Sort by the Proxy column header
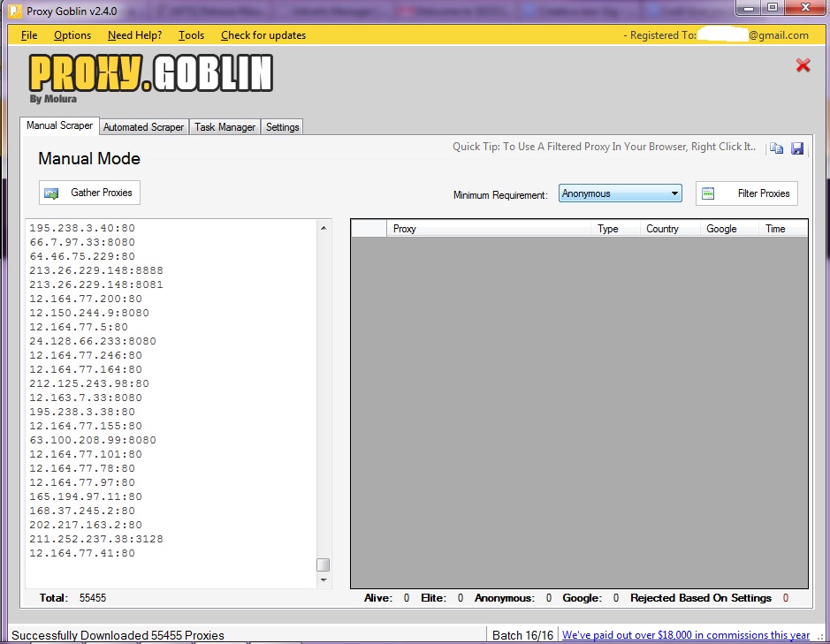 tap(489, 229)
